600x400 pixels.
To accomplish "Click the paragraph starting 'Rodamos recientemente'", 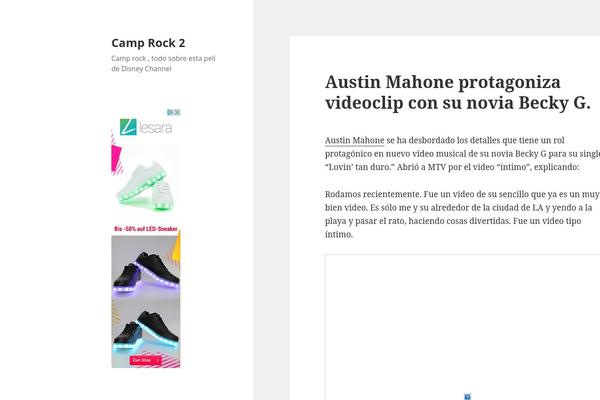I will pos(462,214).
